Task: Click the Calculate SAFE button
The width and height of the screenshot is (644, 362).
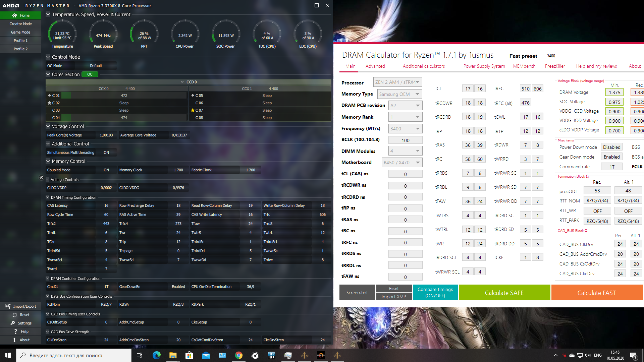Action: pyautogui.click(x=504, y=293)
